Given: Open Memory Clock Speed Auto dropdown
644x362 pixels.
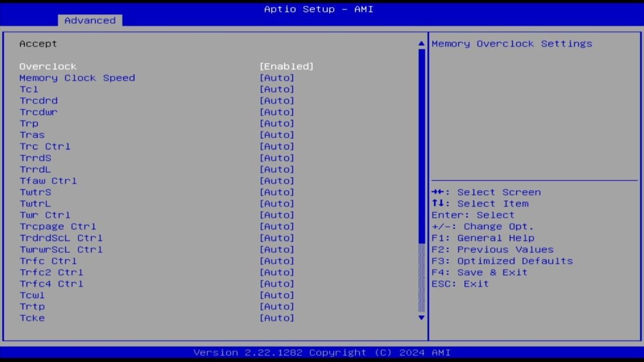Looking at the screenshot, I should click(277, 78).
